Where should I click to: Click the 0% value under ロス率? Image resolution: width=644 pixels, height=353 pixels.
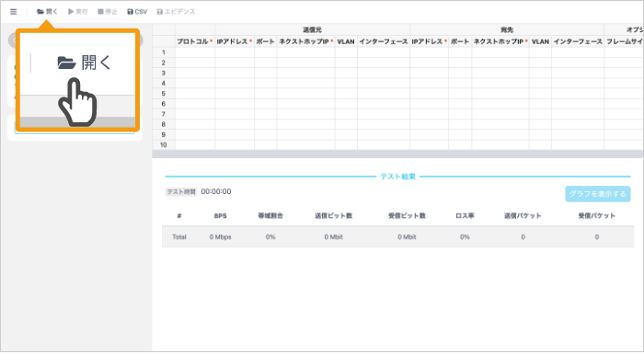coord(465,237)
